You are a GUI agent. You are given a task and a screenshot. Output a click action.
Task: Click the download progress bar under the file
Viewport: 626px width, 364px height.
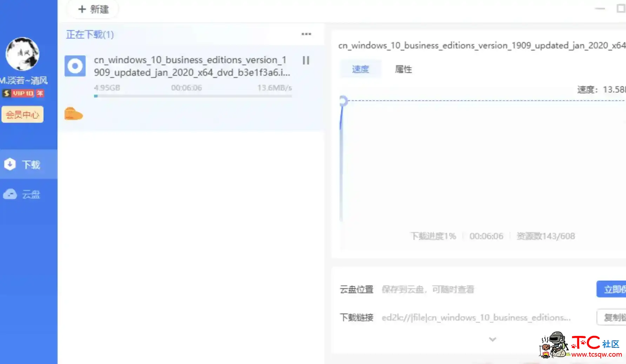pos(193,96)
